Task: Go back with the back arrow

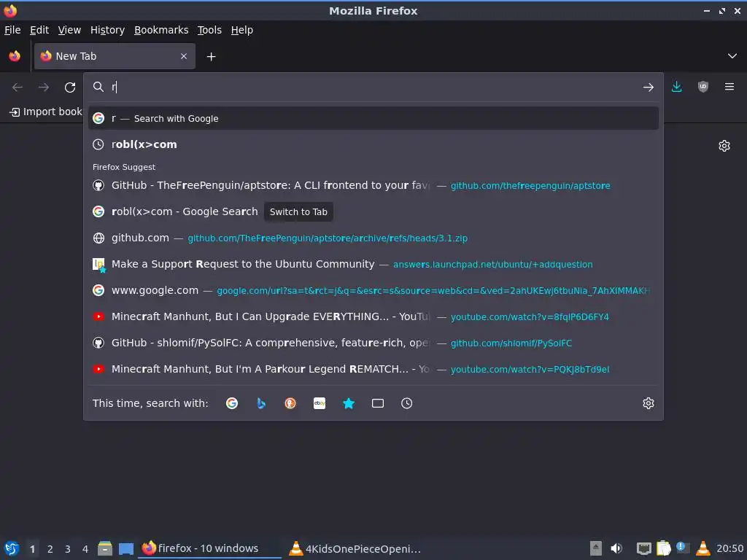Action: pos(18,87)
